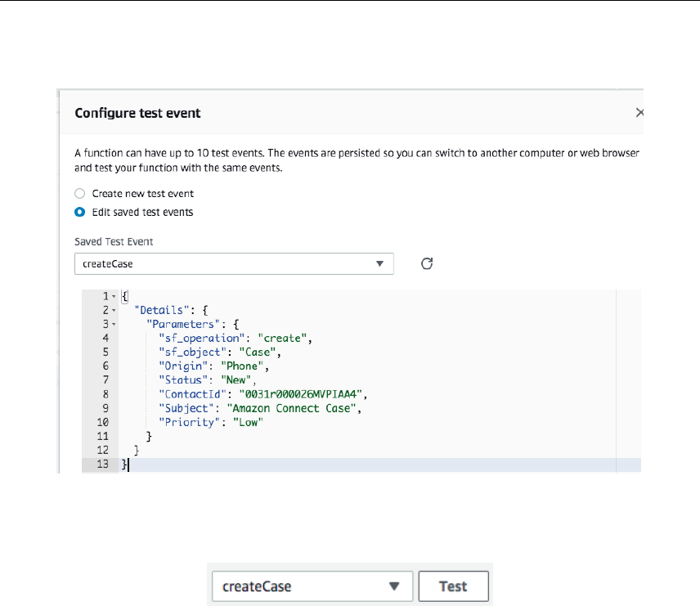Image resolution: width=700 pixels, height=606 pixels.
Task: Close the Configure test event dialog
Action: 639,113
